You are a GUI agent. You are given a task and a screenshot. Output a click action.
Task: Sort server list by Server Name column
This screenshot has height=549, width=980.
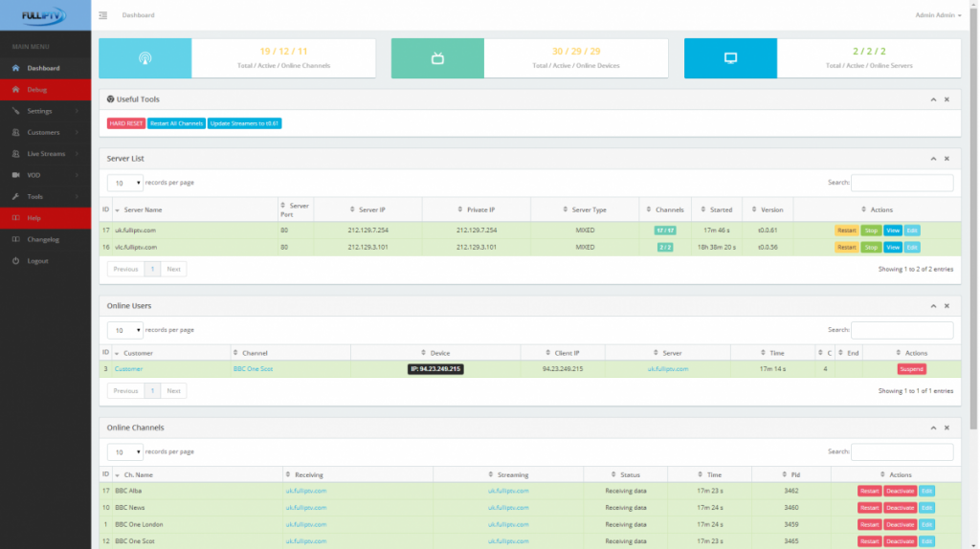tap(144, 209)
